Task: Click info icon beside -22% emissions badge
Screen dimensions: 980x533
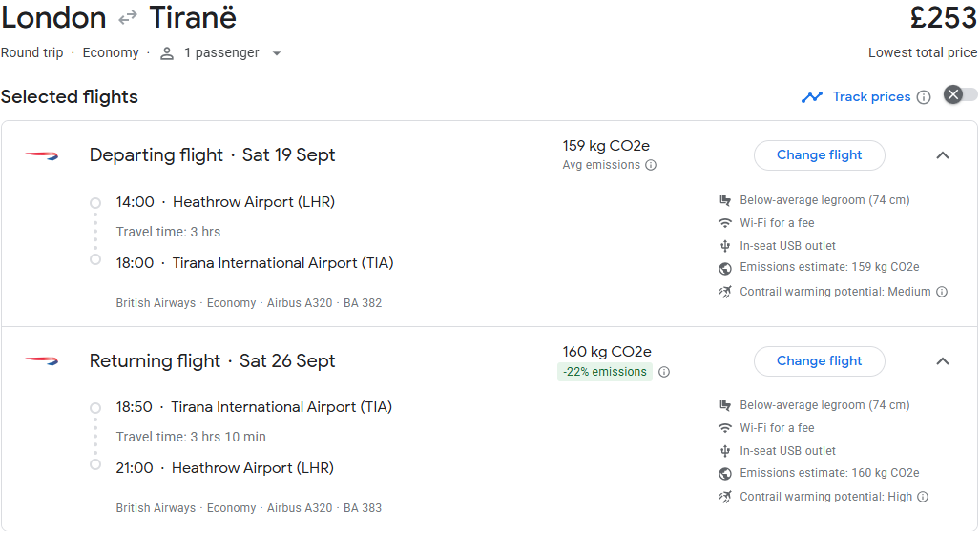Action: tap(664, 372)
